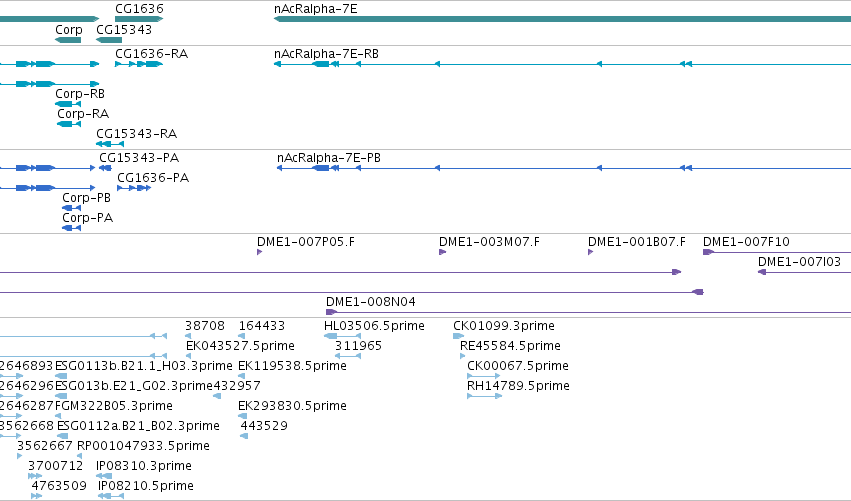This screenshot has width=851, height=501.
Task: Select the Corp-RA transcript label
Action: (x=83, y=114)
